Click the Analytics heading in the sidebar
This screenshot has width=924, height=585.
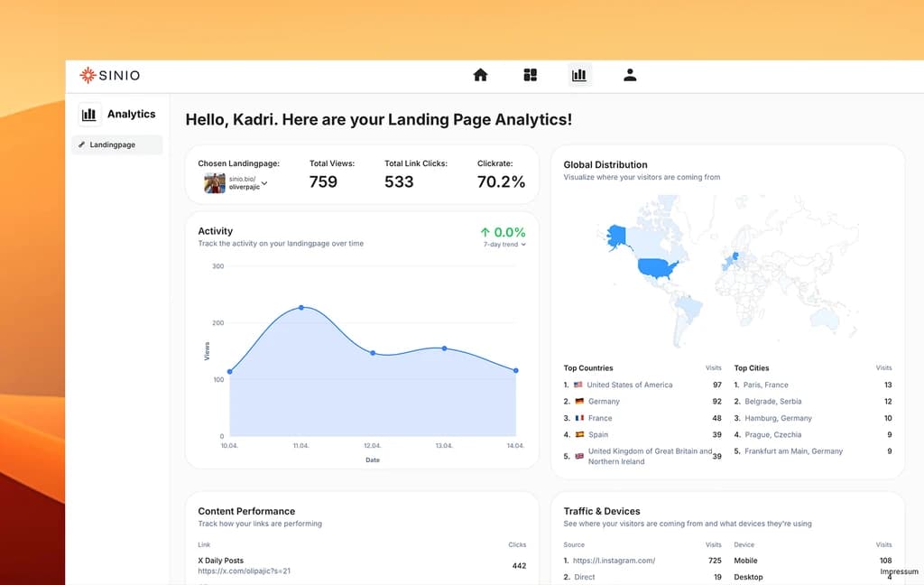[131, 114]
